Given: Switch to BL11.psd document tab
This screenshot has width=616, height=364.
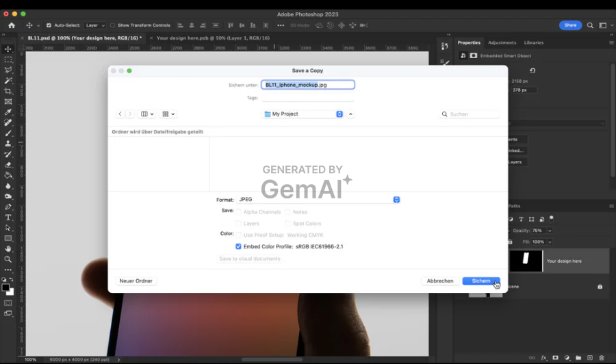Looking at the screenshot, I should [84, 38].
